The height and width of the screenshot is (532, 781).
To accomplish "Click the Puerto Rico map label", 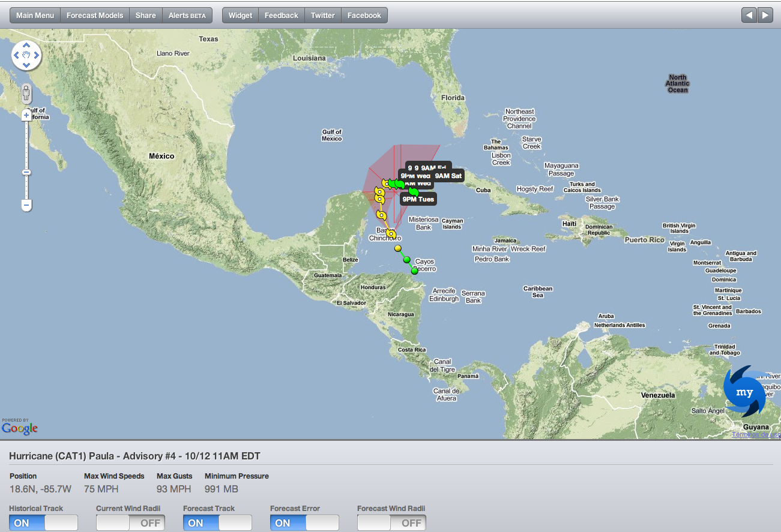I will click(645, 240).
